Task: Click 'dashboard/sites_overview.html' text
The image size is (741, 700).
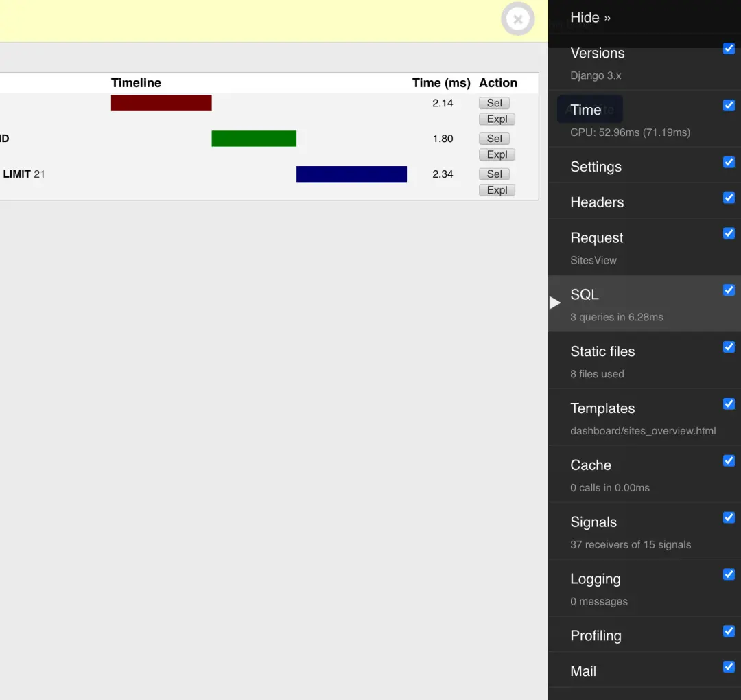Action: (x=643, y=430)
